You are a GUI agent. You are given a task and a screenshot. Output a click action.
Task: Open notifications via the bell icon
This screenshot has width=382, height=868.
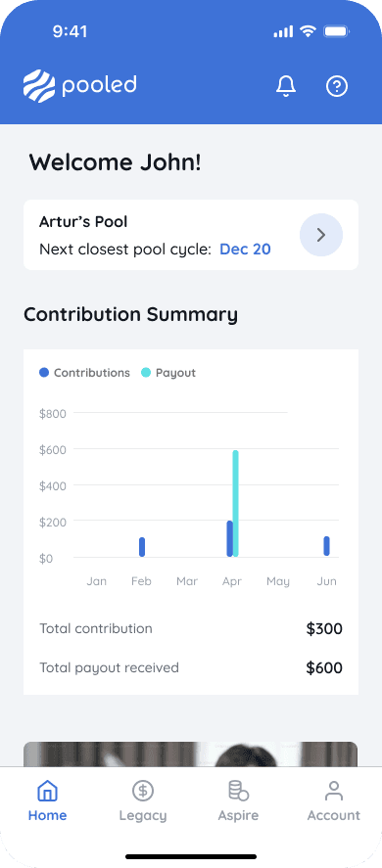point(286,86)
